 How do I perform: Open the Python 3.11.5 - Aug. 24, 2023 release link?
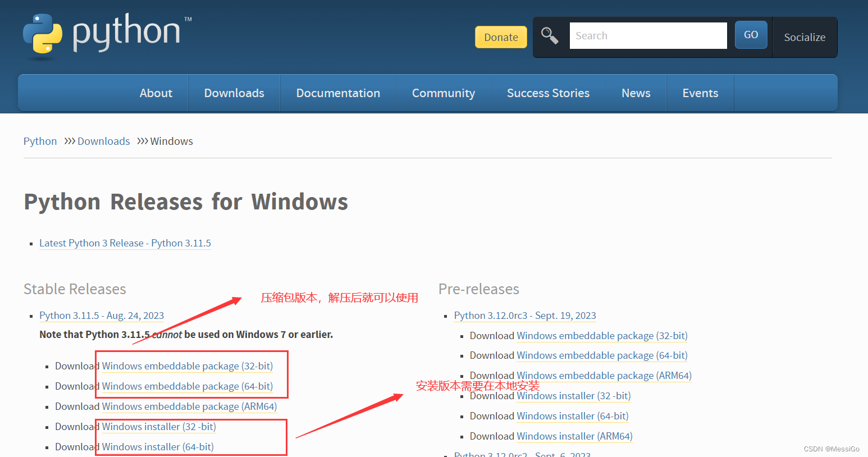click(x=102, y=316)
